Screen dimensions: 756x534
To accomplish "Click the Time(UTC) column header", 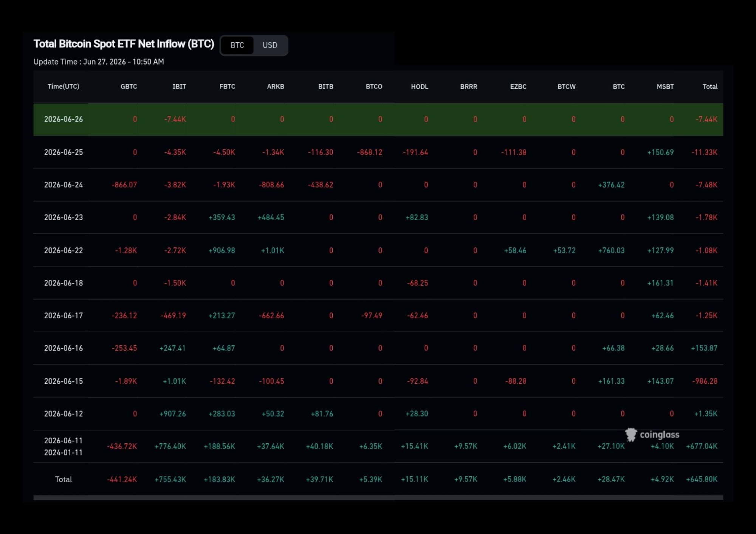I will click(64, 86).
